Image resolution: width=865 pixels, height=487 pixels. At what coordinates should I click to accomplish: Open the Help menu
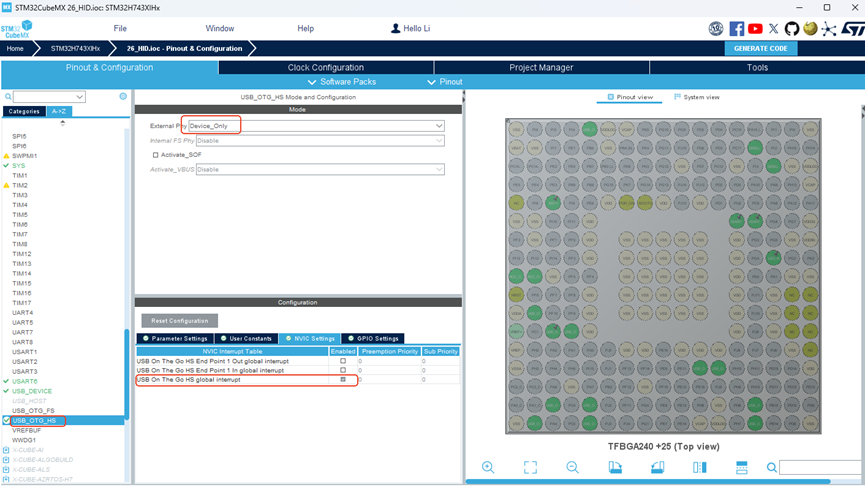305,28
